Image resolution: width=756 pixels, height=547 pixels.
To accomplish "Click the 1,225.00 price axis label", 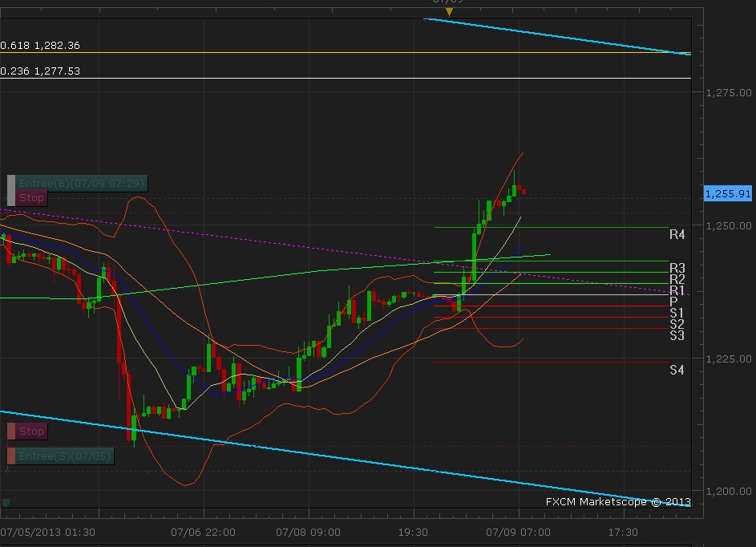I will [x=729, y=359].
